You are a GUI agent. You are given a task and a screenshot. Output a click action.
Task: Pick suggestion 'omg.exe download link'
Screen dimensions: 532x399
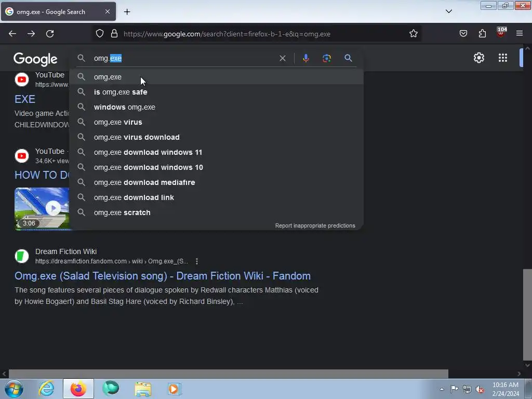click(x=217, y=197)
